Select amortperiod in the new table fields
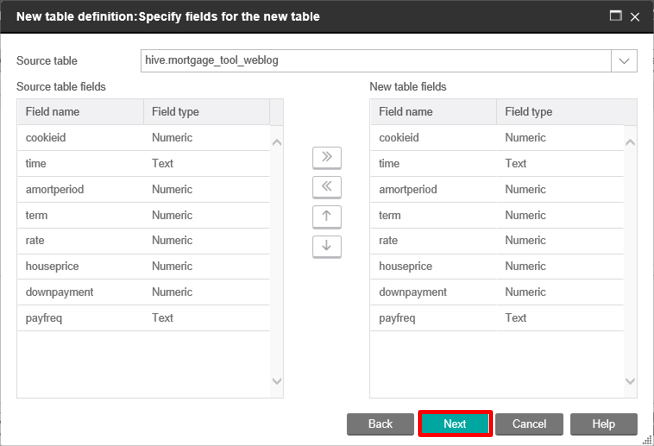The image size is (654, 446). [x=497, y=189]
